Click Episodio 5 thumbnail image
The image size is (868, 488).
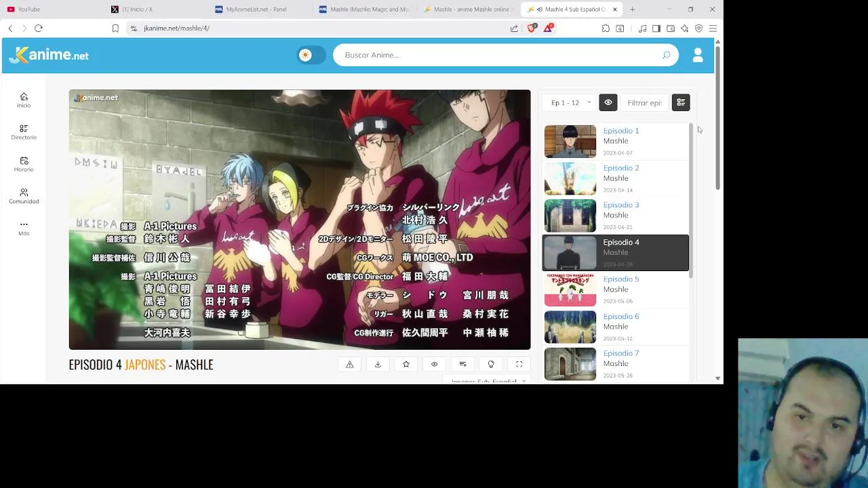click(570, 289)
